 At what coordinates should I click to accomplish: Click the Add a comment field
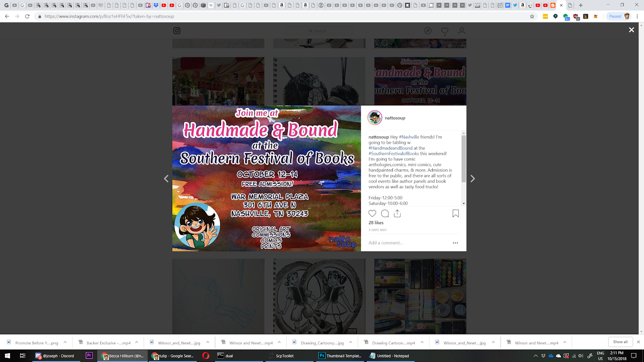coord(409,243)
